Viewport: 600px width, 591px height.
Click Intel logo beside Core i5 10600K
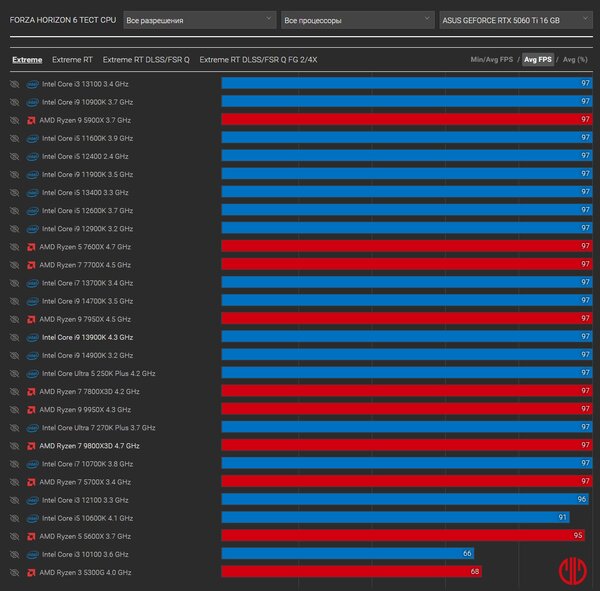click(33, 518)
